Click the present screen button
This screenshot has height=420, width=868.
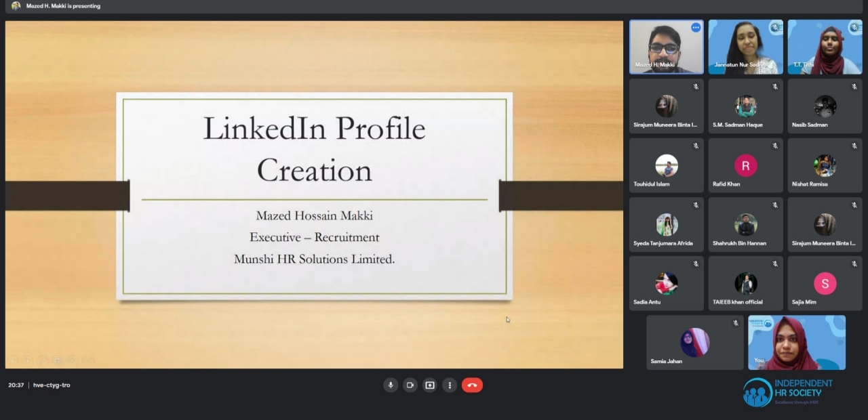pos(429,385)
